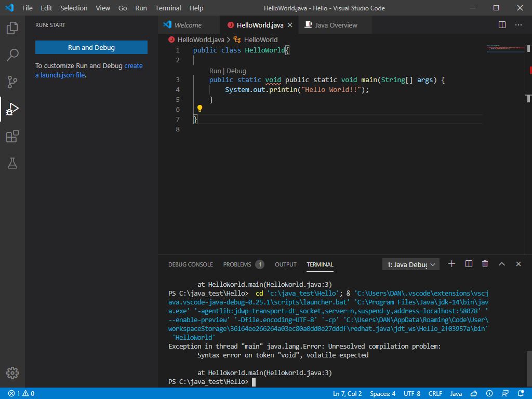Open the notifications bell in status bar
532x399 pixels.
tap(521, 394)
